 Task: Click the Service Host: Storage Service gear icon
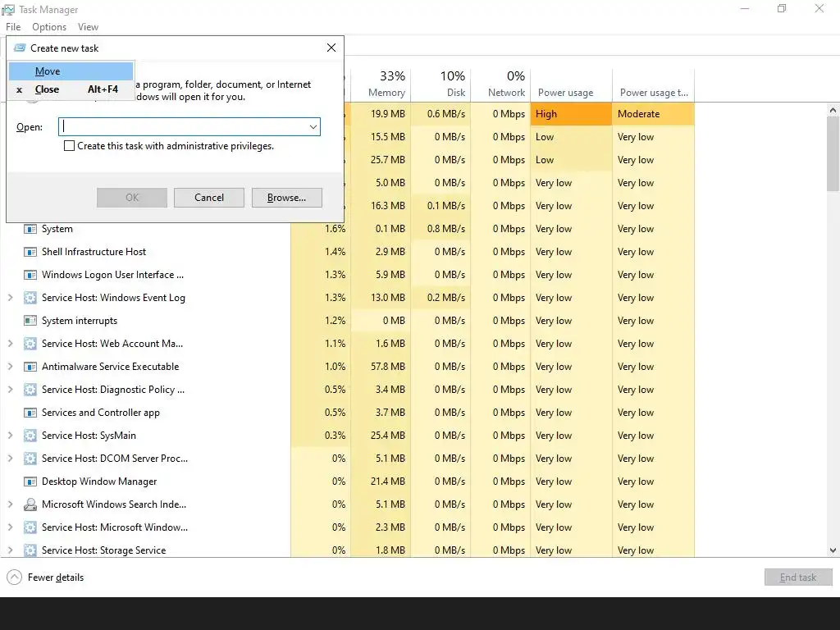tap(30, 550)
